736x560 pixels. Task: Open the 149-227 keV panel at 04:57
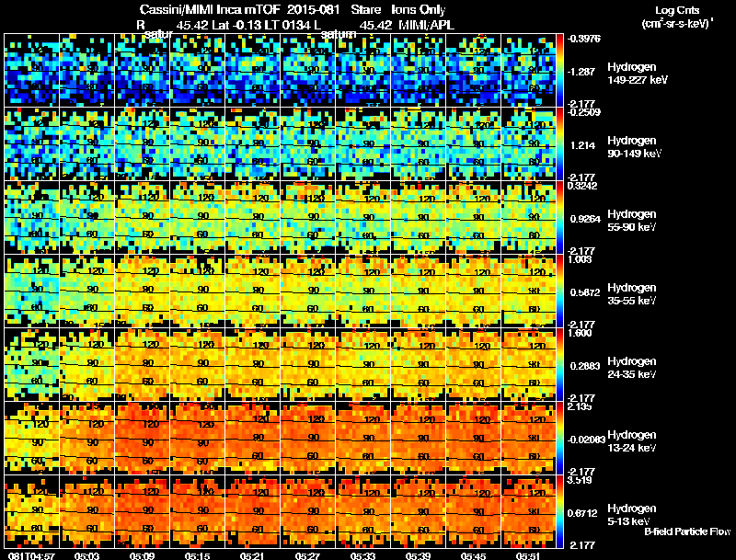tap(31, 71)
